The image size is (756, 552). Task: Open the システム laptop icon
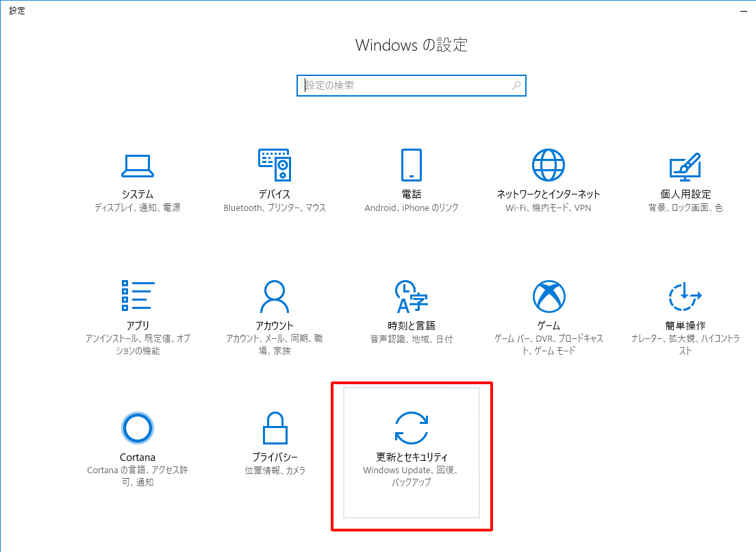[x=138, y=166]
